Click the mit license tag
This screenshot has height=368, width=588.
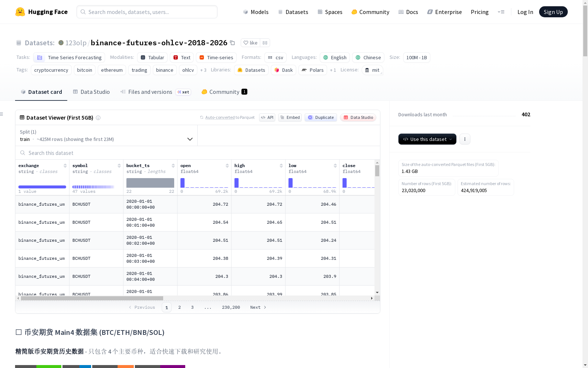pyautogui.click(x=372, y=70)
